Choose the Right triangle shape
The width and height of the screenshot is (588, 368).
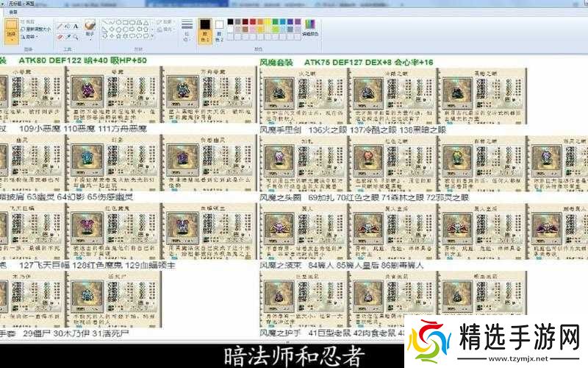click(105, 29)
